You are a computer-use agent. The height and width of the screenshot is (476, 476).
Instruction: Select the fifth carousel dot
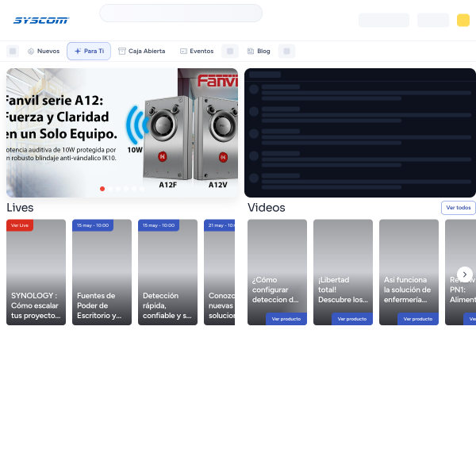[134, 189]
